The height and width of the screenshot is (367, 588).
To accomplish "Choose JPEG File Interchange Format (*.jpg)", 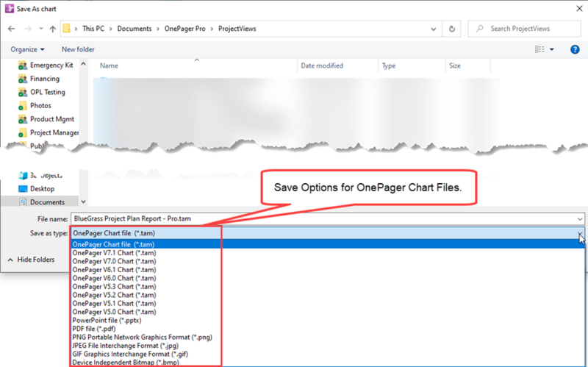I will click(125, 346).
